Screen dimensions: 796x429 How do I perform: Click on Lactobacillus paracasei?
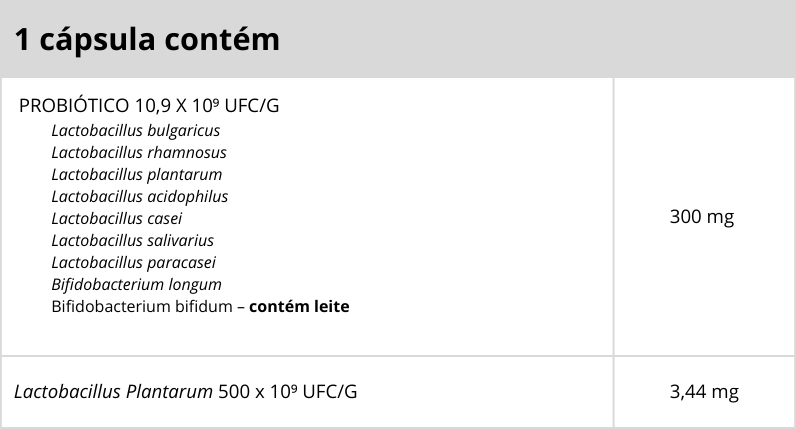tap(133, 262)
